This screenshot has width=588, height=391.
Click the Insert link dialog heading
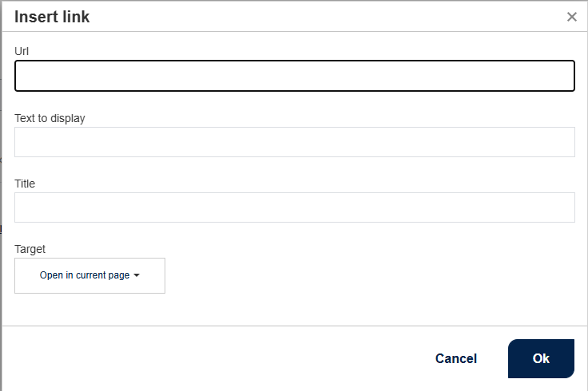52,17
